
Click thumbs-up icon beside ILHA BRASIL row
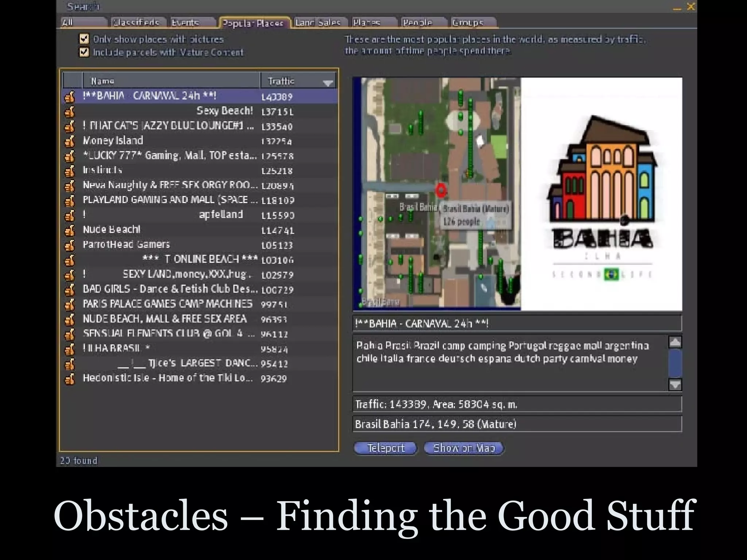click(70, 349)
